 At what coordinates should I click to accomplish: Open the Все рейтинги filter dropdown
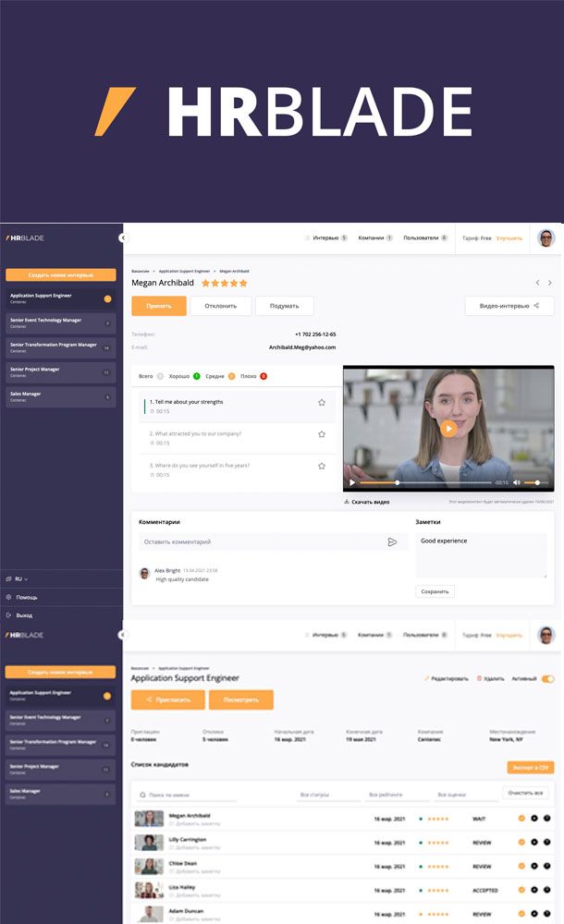click(x=398, y=796)
